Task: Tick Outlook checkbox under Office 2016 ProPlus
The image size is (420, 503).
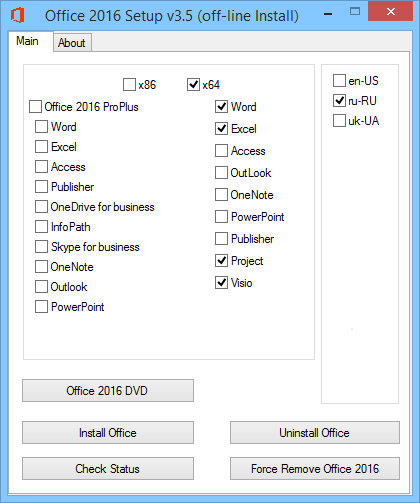Action: pyautogui.click(x=41, y=287)
